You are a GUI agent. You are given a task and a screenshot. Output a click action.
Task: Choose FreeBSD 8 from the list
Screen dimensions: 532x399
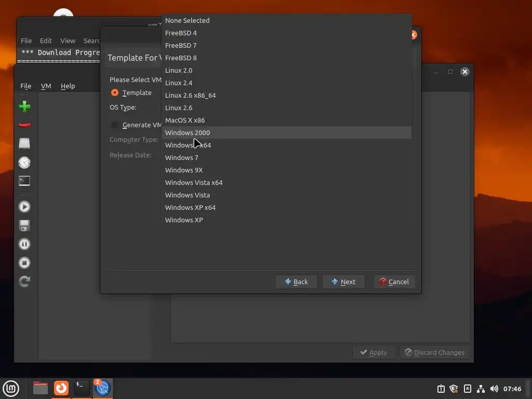(287, 58)
